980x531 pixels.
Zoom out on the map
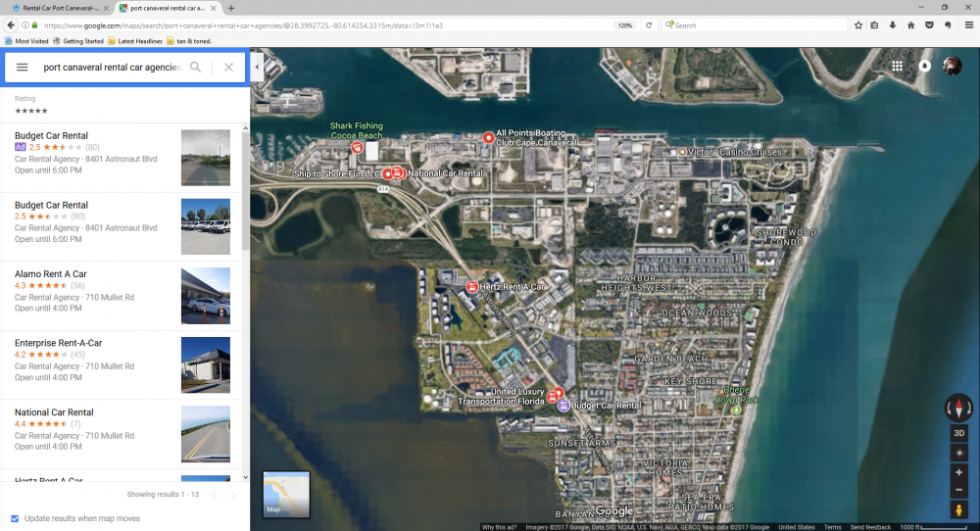click(958, 490)
